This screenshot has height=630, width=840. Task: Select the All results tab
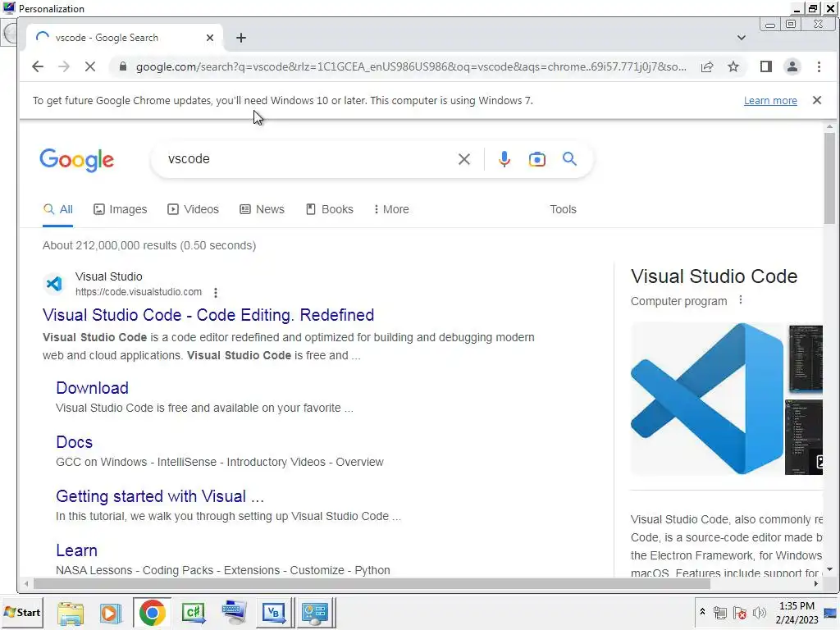click(58, 209)
